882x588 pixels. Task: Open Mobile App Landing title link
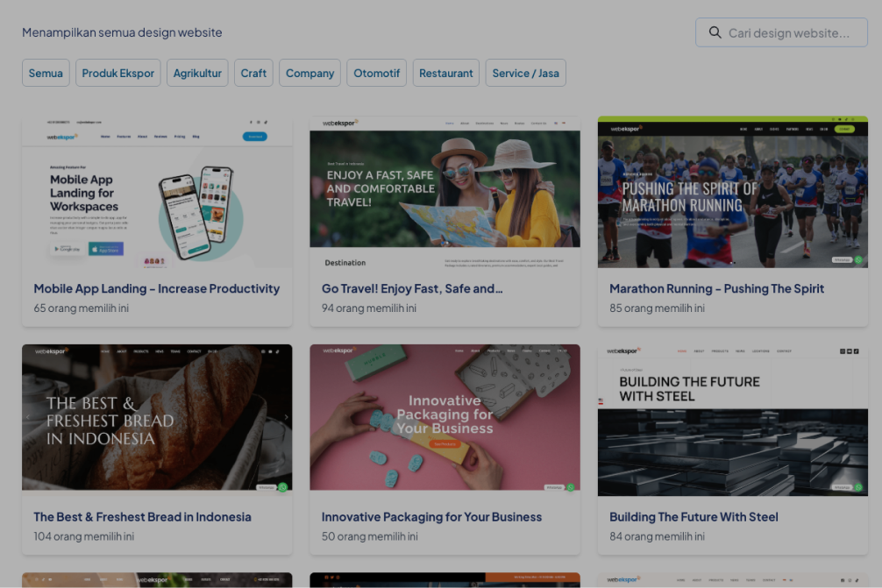tap(156, 288)
